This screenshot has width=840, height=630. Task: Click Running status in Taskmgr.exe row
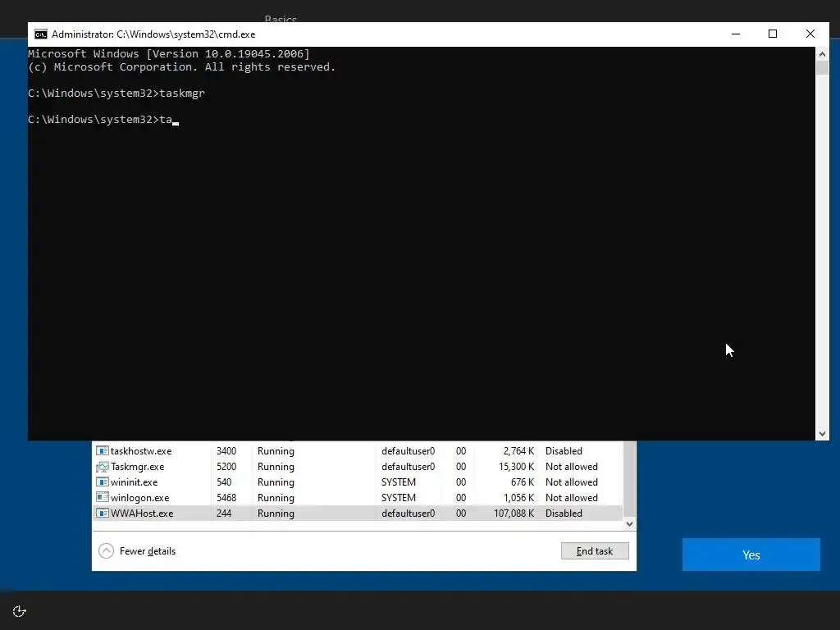[276, 467]
